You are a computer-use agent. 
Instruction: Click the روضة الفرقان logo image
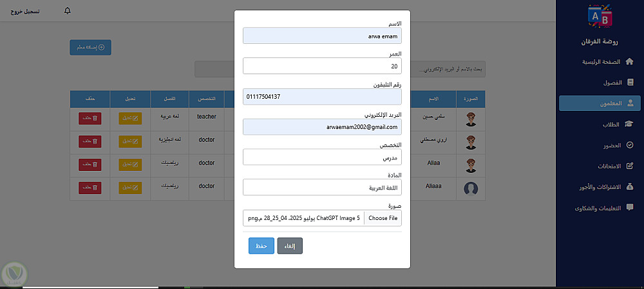point(600,17)
